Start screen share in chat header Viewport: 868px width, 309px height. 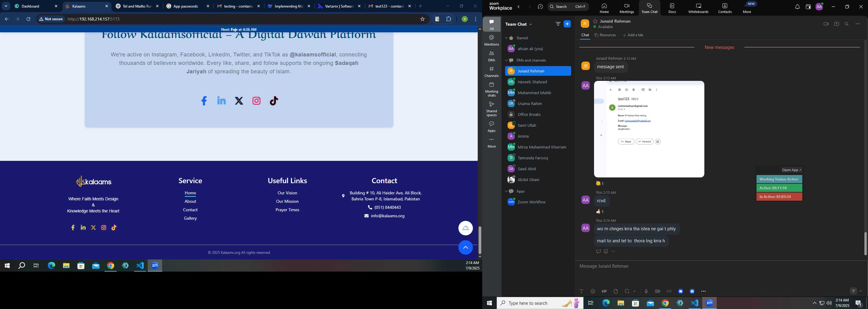pos(836,24)
